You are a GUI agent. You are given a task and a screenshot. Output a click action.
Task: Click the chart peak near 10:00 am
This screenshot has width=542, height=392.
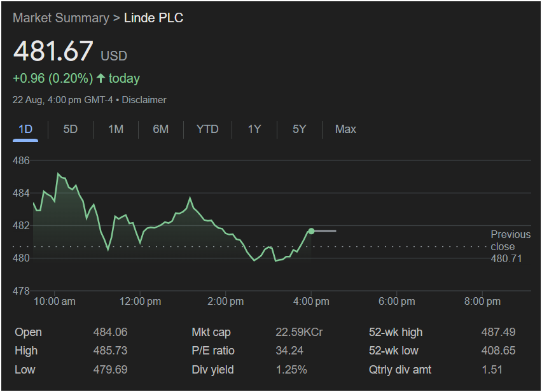coord(58,173)
